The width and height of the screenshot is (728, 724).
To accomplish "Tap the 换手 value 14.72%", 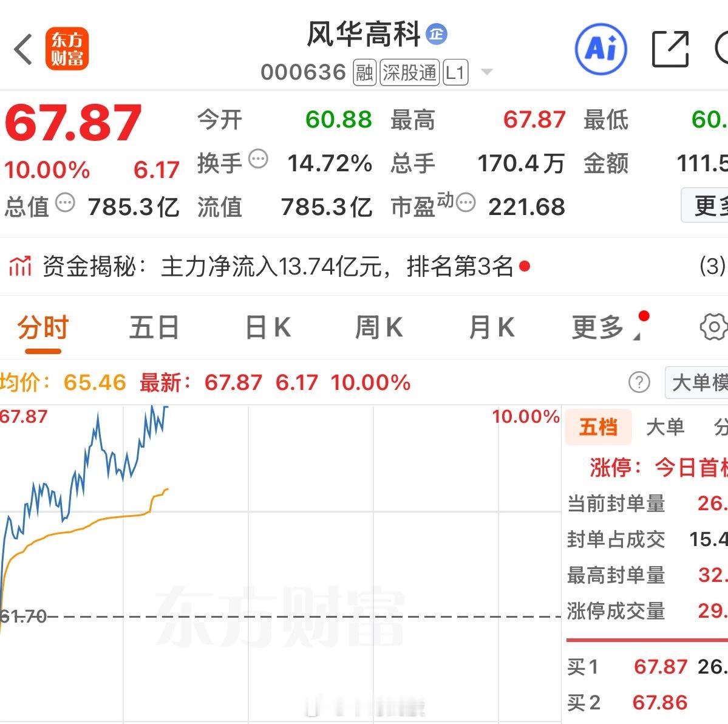I will pyautogui.click(x=330, y=163).
